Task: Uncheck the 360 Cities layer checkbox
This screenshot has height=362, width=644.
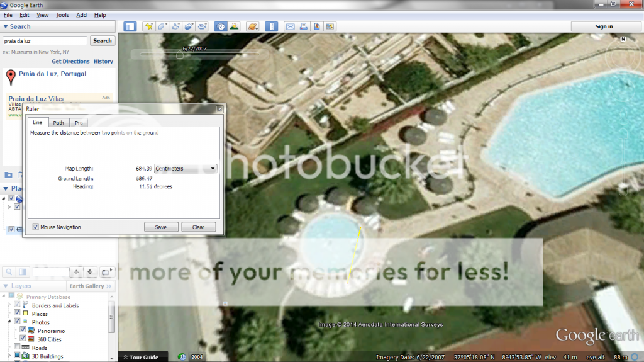Action: click(23, 339)
